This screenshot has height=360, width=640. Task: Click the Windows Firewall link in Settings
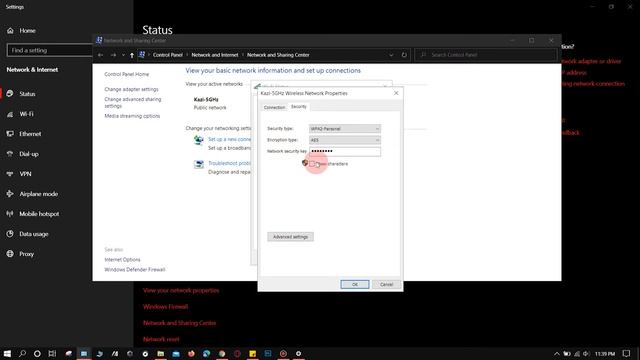click(x=165, y=307)
